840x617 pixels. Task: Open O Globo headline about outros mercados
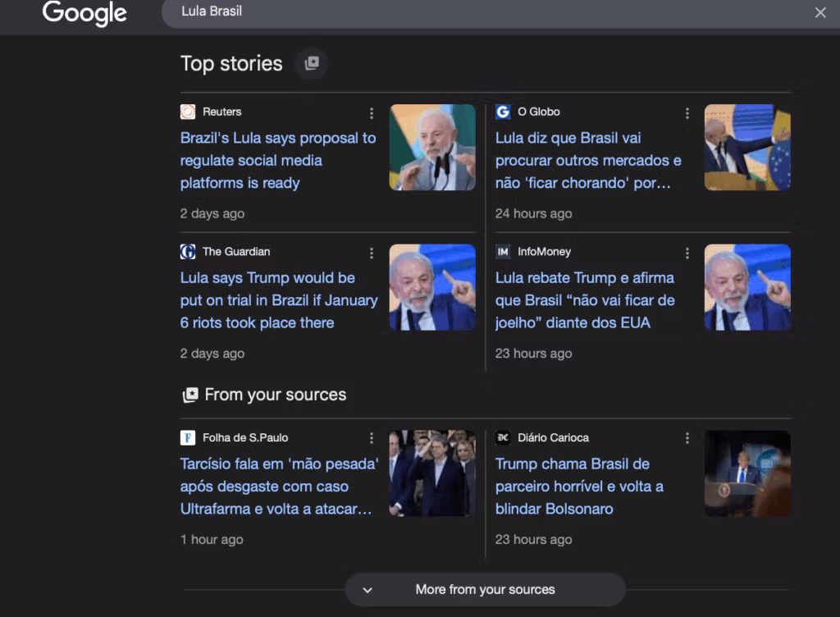click(587, 160)
